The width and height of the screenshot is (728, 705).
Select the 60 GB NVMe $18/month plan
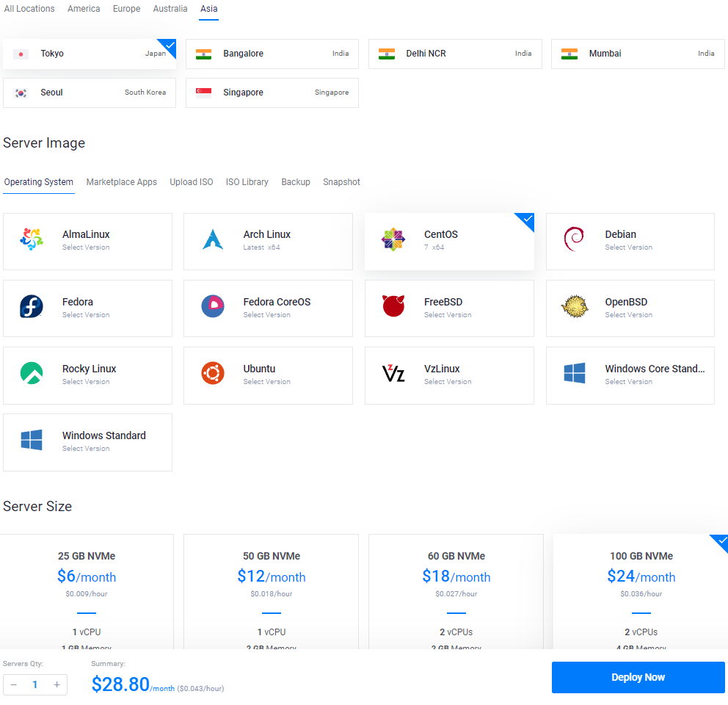coord(456,592)
